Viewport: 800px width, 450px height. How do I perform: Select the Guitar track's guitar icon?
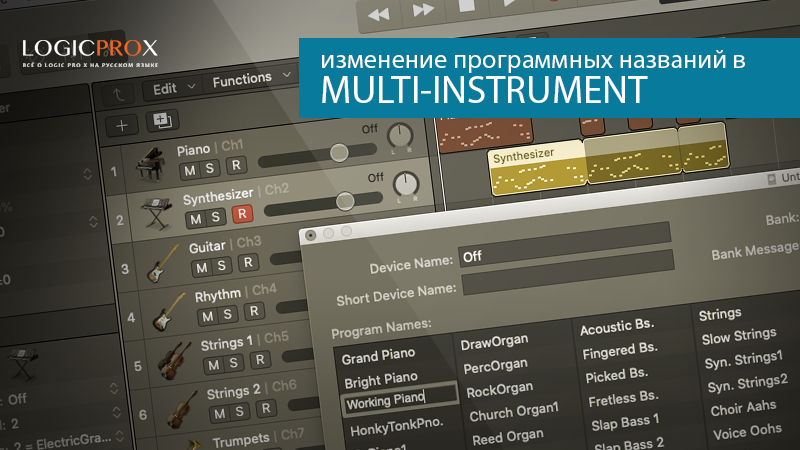coord(163,263)
